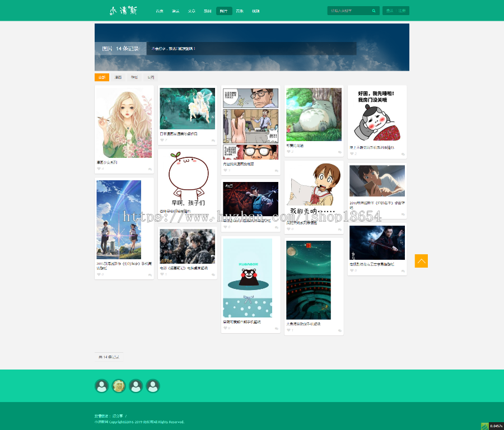Open comments on blonde girl illustration card

150,169
